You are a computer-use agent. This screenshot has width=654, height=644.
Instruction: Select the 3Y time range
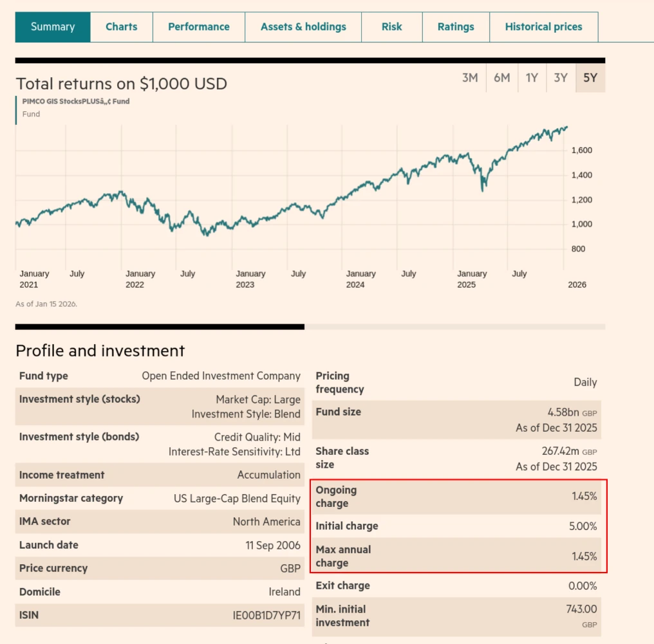coord(560,77)
